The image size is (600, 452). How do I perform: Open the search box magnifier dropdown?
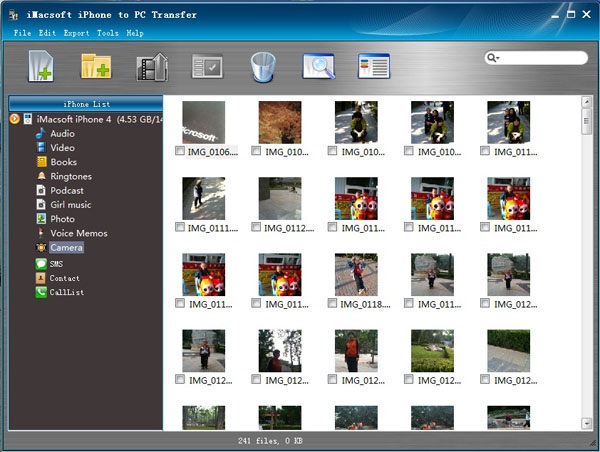coord(494,58)
